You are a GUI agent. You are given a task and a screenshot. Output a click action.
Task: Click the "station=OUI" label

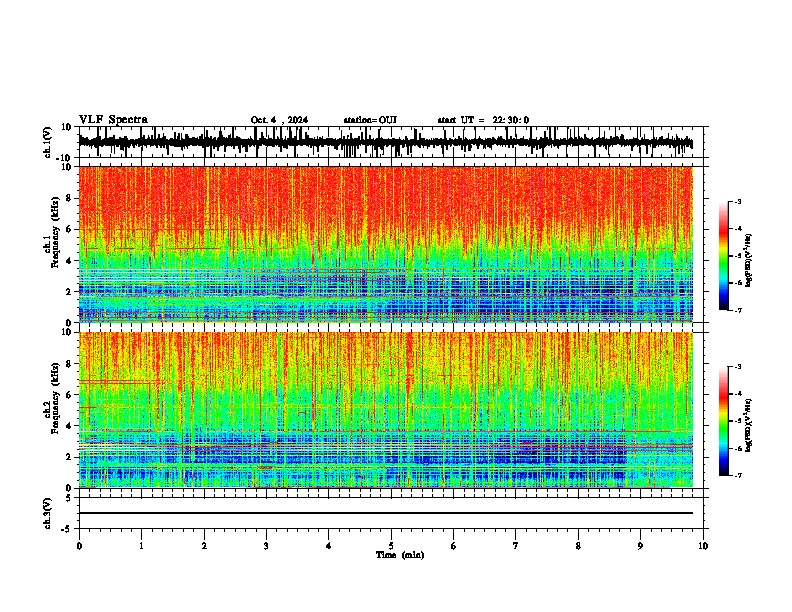coord(370,120)
